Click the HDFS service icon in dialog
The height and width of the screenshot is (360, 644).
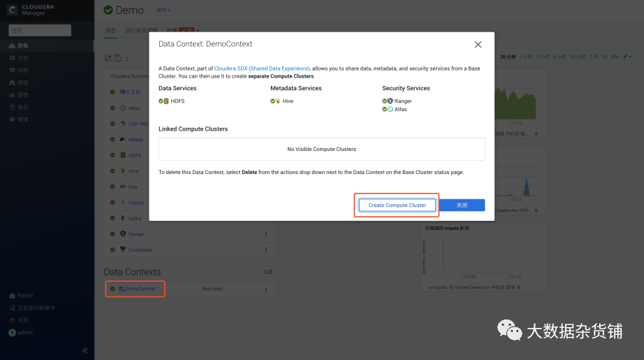[x=166, y=101]
